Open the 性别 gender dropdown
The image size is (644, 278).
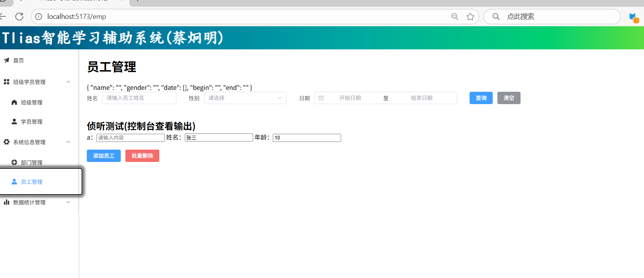[x=245, y=98]
